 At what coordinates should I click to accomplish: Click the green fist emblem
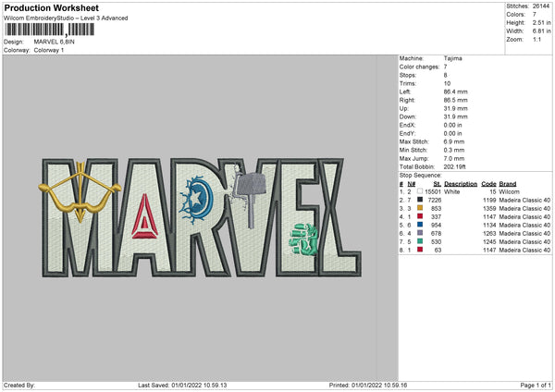coord(303,239)
